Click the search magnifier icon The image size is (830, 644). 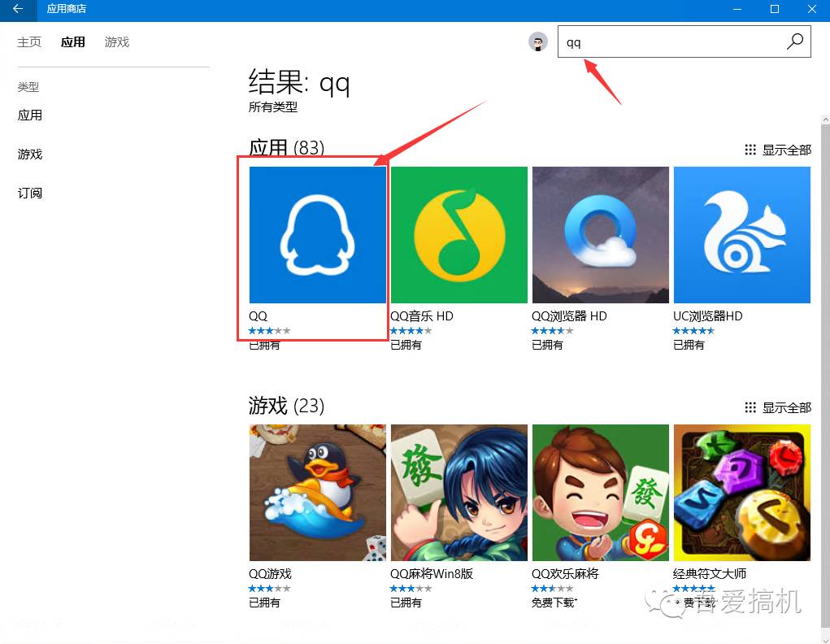click(x=794, y=41)
